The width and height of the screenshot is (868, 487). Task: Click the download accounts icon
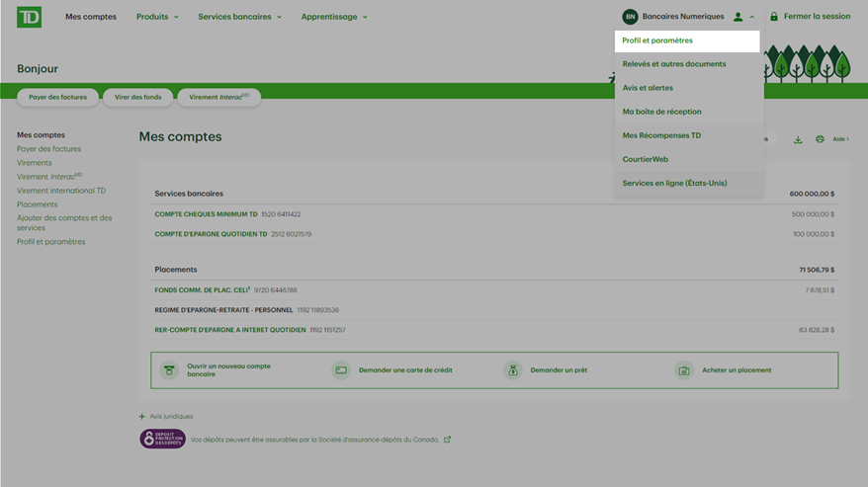[798, 139]
